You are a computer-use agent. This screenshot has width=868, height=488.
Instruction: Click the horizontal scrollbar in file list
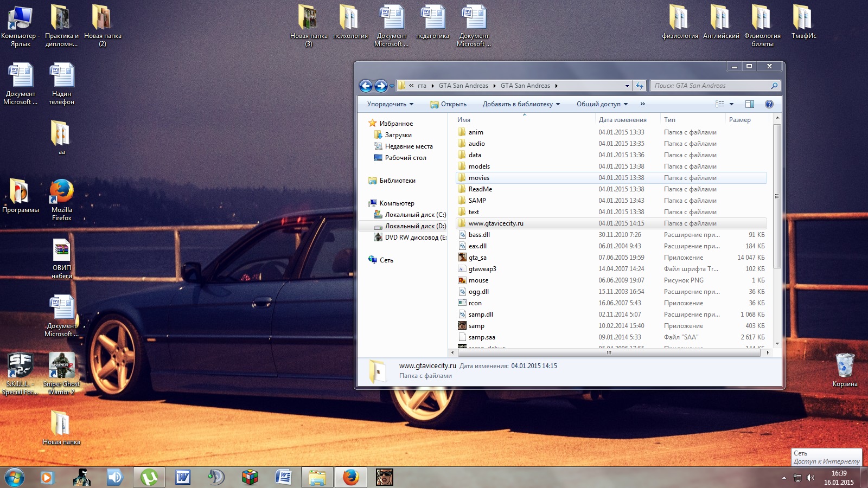(x=609, y=352)
